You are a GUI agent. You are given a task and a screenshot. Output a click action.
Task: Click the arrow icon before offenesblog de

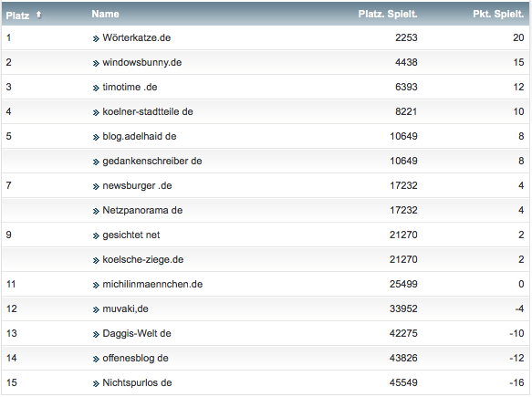coord(96,359)
